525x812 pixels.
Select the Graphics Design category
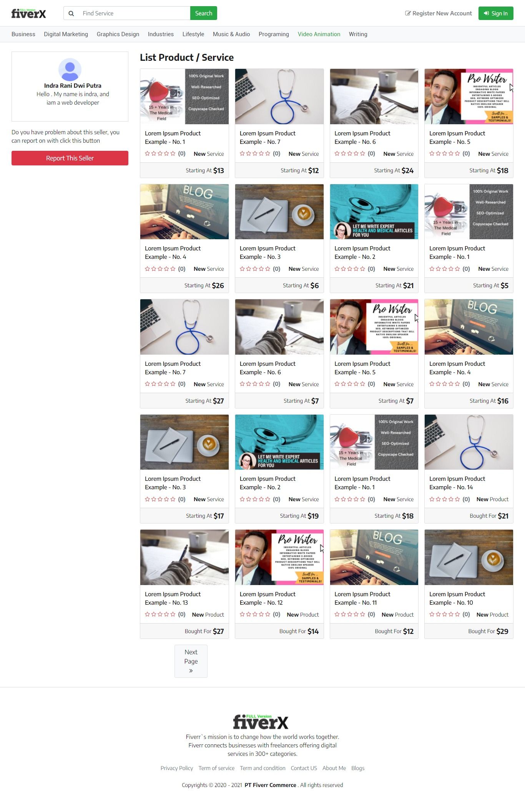coord(118,34)
